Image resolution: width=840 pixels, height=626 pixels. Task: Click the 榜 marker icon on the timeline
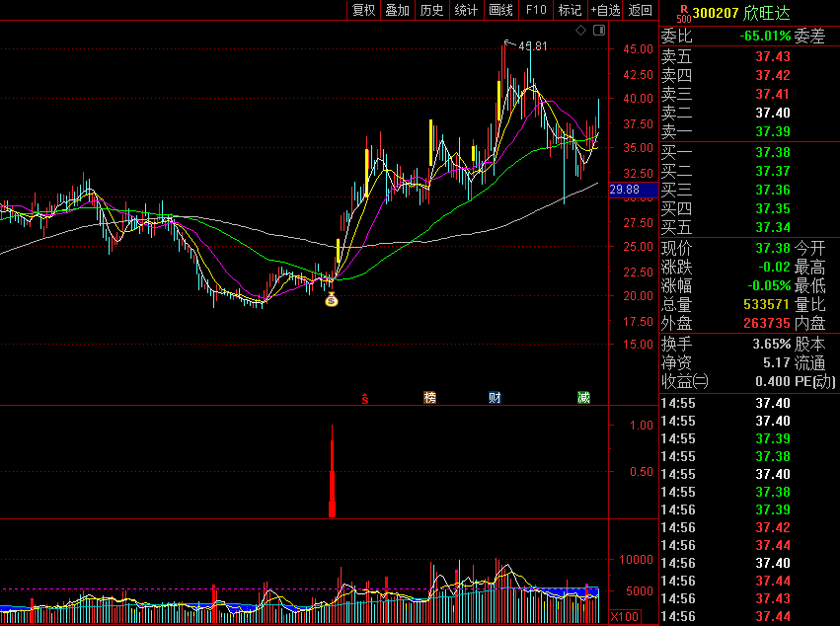click(x=429, y=398)
